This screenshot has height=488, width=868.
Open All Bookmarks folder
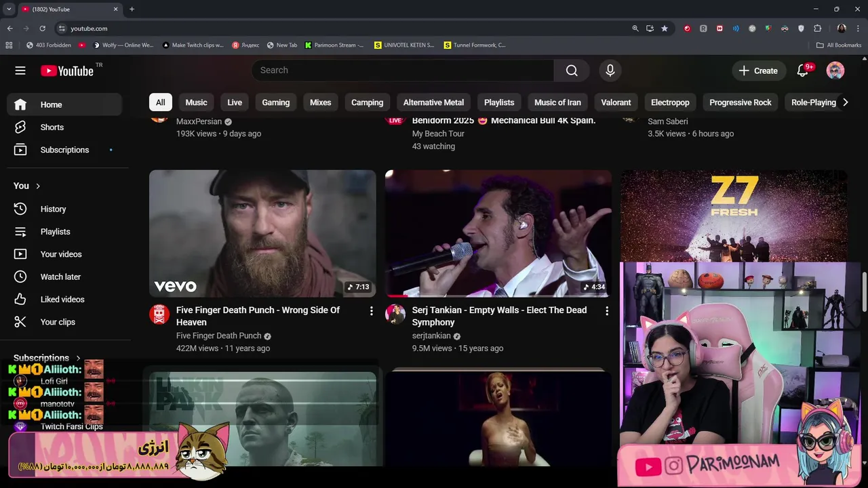point(839,45)
